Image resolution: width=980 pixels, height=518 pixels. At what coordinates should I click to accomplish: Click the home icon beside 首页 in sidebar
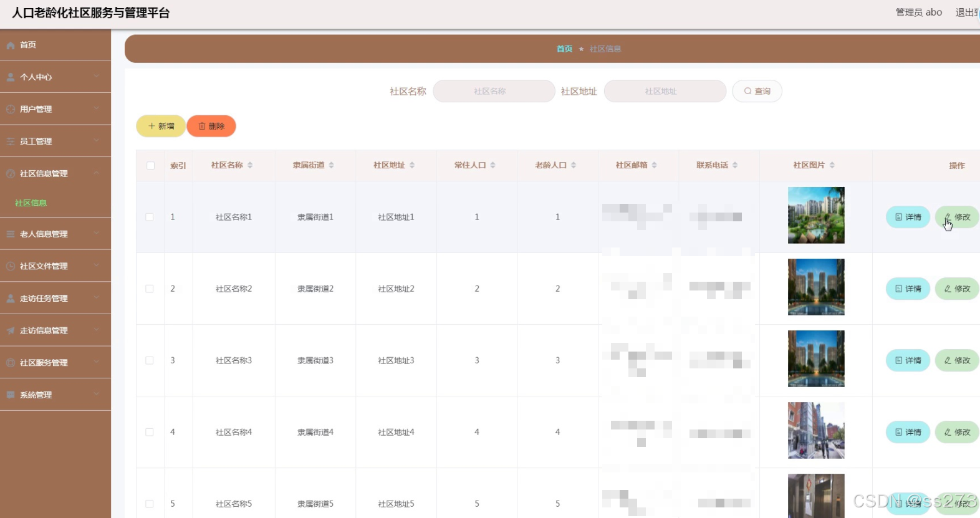[x=11, y=46]
